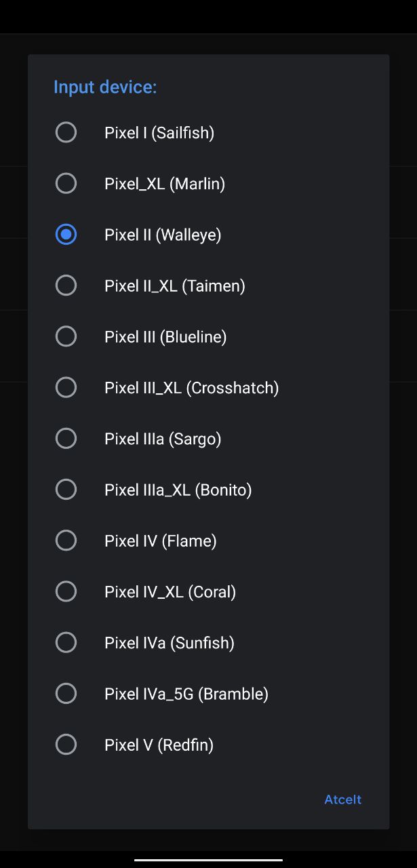This screenshot has height=868, width=417.
Task: Tap the Pixel V (Redfin) list label
Action: click(x=159, y=745)
